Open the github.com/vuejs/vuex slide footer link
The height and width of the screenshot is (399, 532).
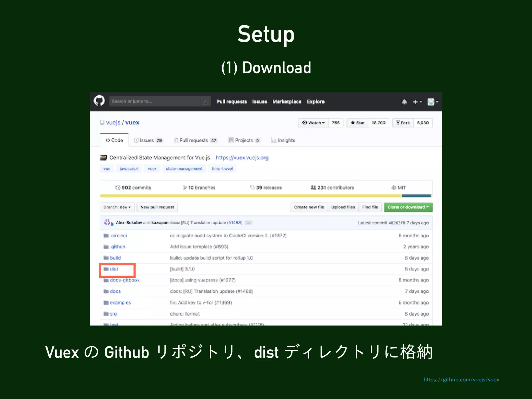point(461,380)
